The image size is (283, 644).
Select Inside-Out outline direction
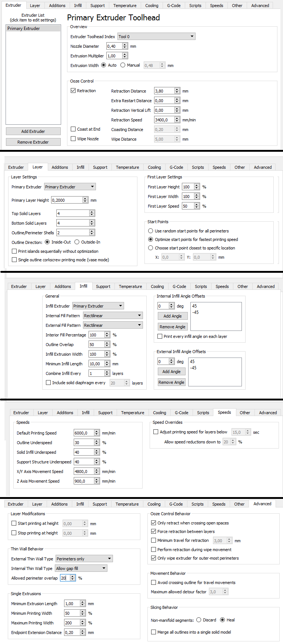pyautogui.click(x=47, y=242)
